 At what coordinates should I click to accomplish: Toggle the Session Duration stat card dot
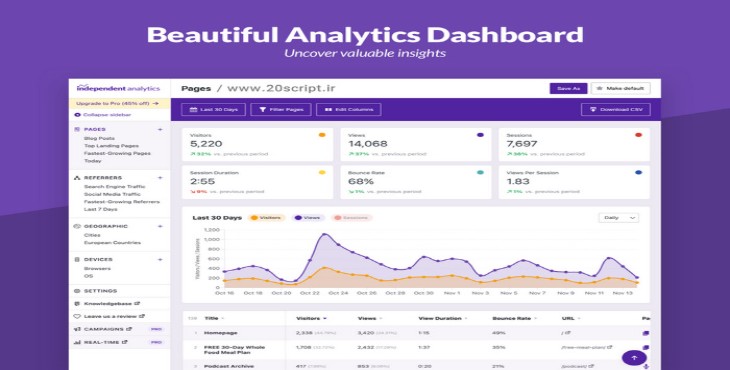(x=322, y=173)
